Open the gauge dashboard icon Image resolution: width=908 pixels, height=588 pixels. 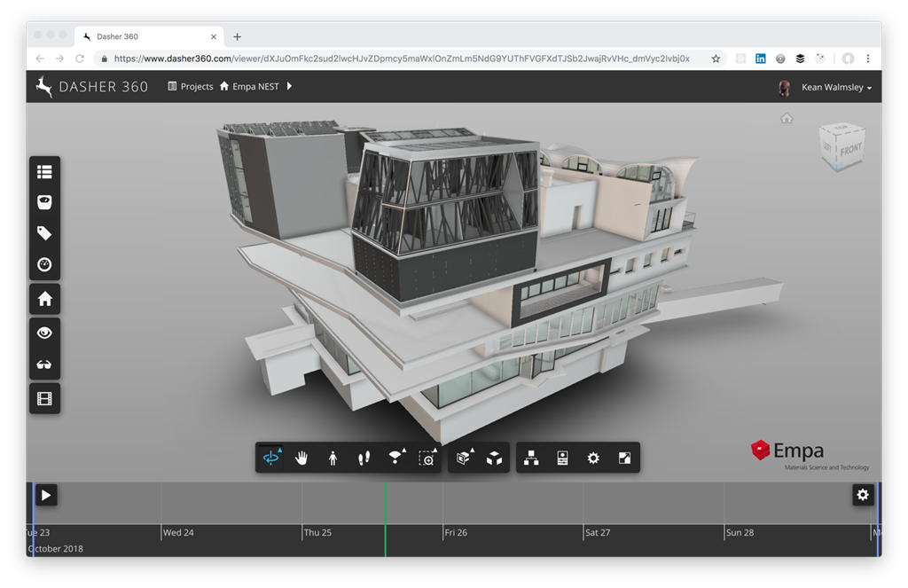(44, 264)
